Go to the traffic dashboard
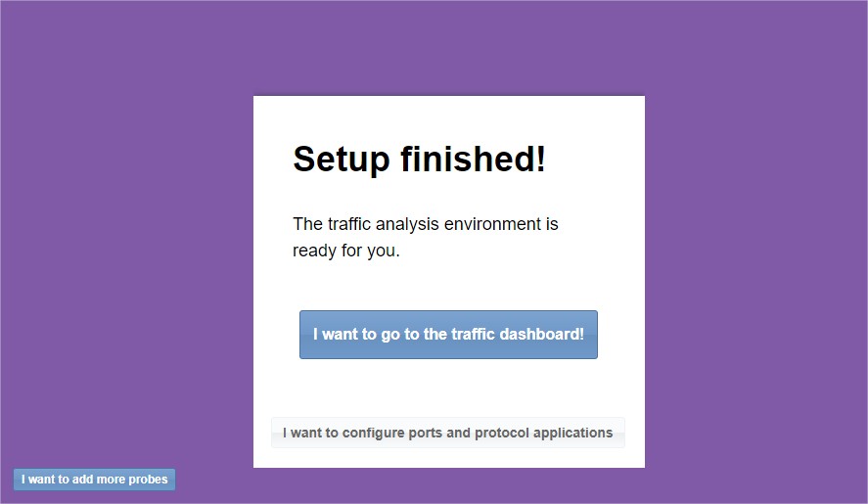Image resolution: width=868 pixels, height=504 pixels. 448,335
